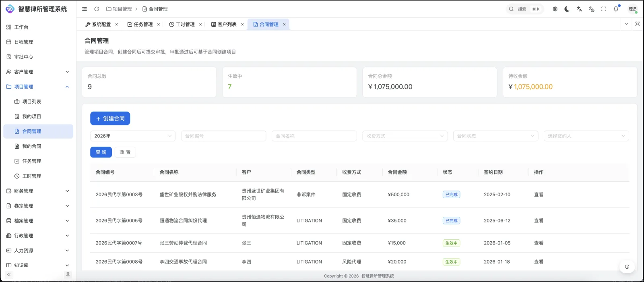Open the 收费方式 dropdown
Viewport: 644px width, 282px height.
coord(405,136)
